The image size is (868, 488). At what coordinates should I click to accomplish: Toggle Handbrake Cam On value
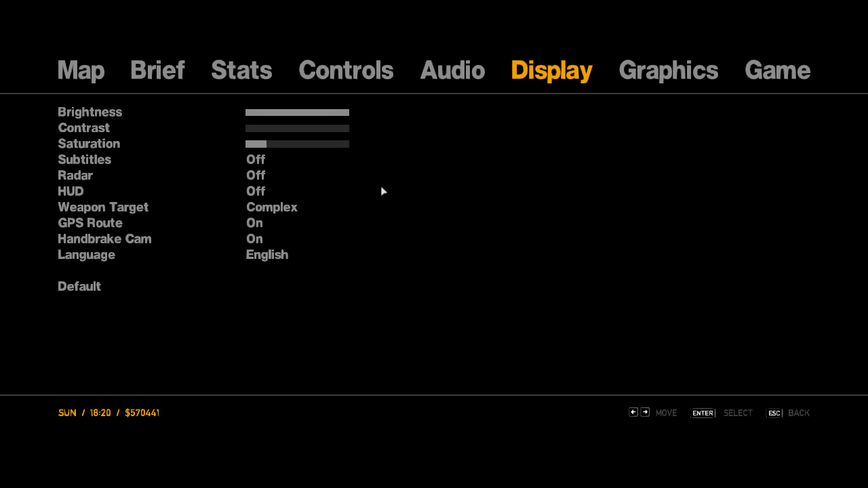(254, 239)
